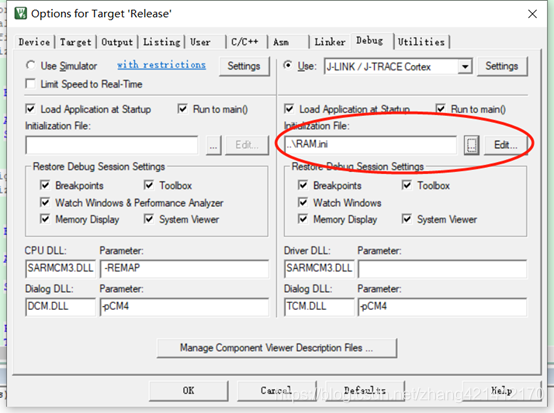This screenshot has width=554, height=413.
Task: Switch to the Asm tab
Action: 281,42
